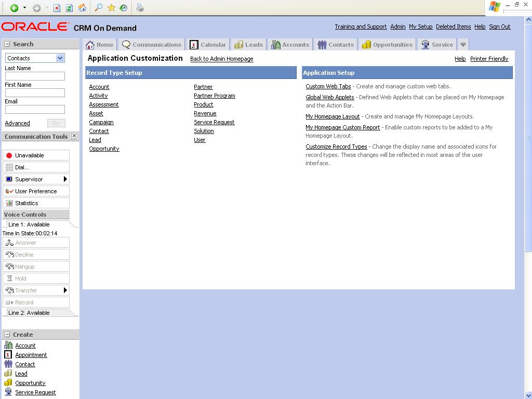Click the Last Name search field

click(35, 76)
